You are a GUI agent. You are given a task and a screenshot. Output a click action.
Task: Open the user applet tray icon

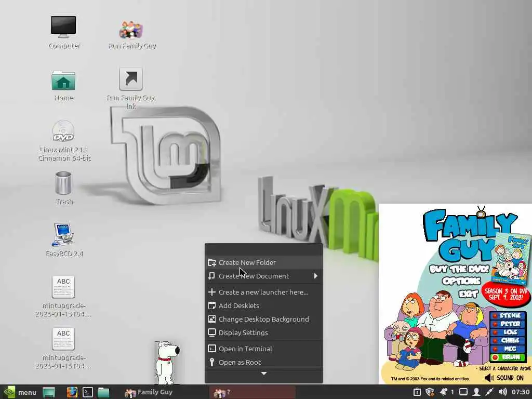[x=476, y=392]
